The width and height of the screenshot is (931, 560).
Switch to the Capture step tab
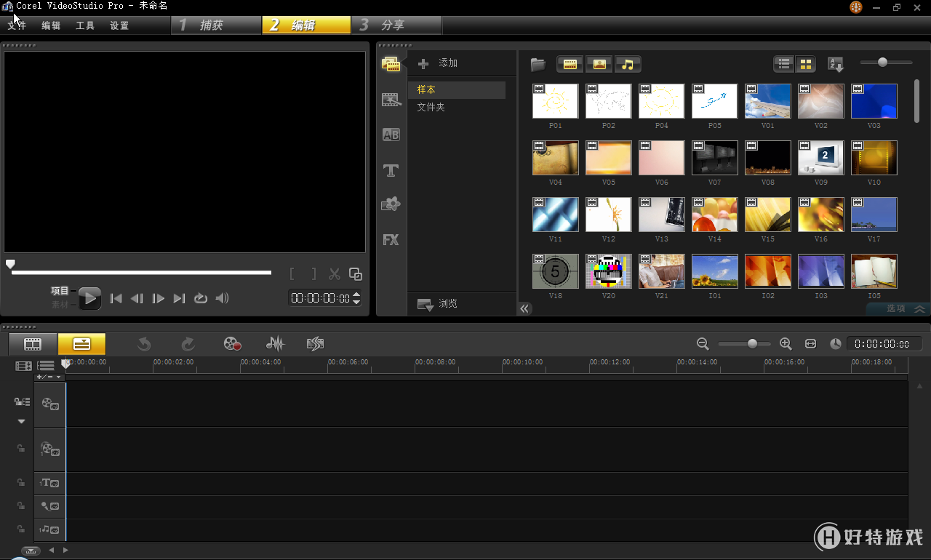tap(216, 25)
